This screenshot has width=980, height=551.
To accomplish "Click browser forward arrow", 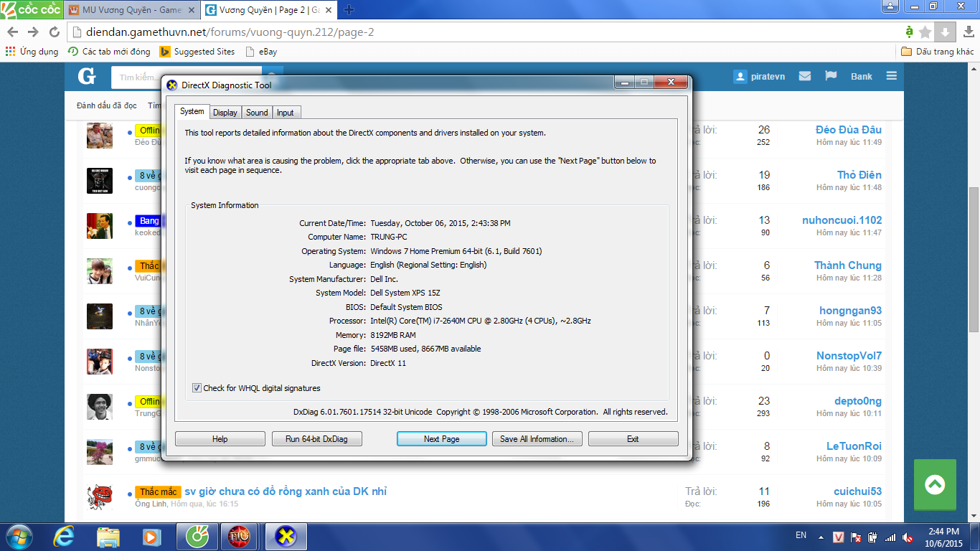I will [x=33, y=32].
